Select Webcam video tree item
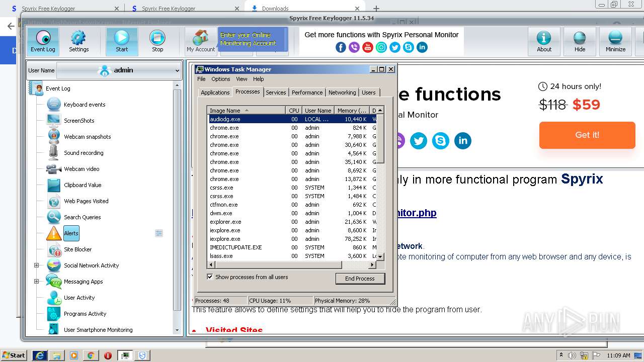This screenshot has width=644, height=362. coord(82,169)
